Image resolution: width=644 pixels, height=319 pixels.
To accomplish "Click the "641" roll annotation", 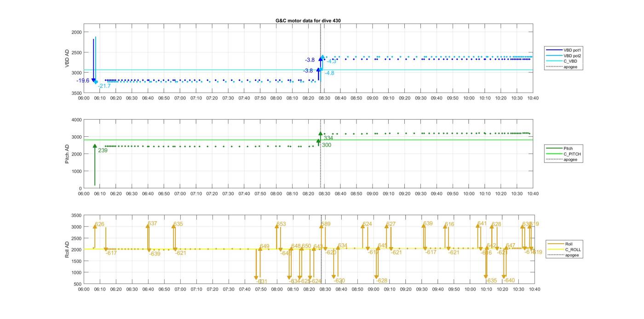I will (x=482, y=224).
